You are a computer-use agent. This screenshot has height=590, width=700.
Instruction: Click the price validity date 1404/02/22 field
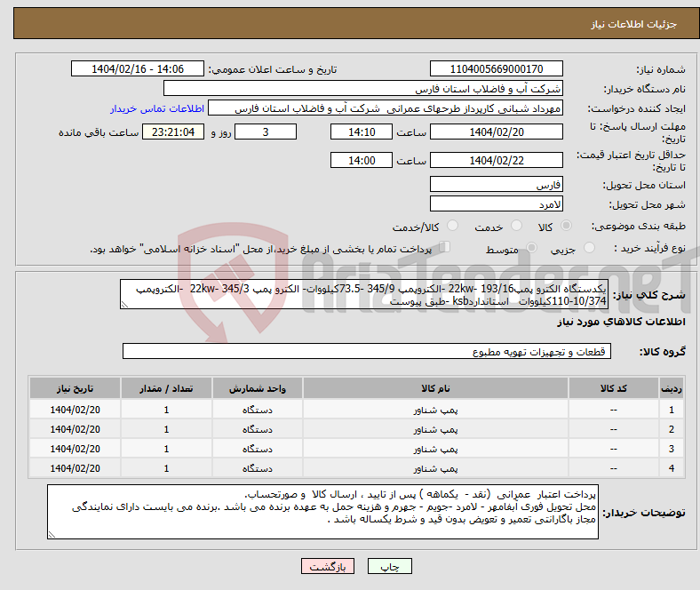point(496,160)
